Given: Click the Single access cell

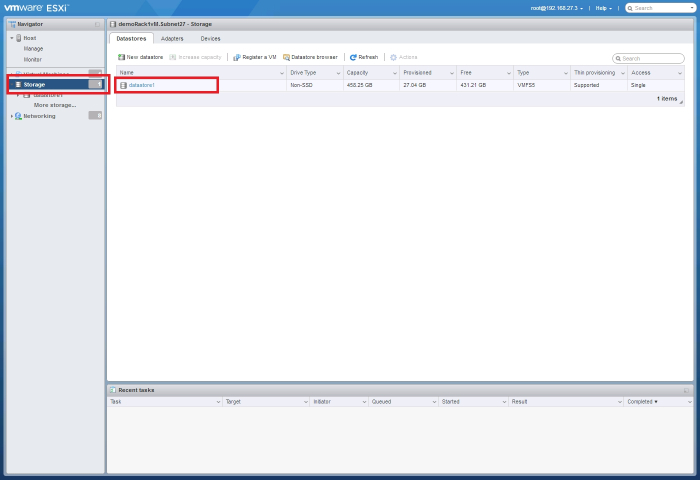Looking at the screenshot, I should coord(638,85).
